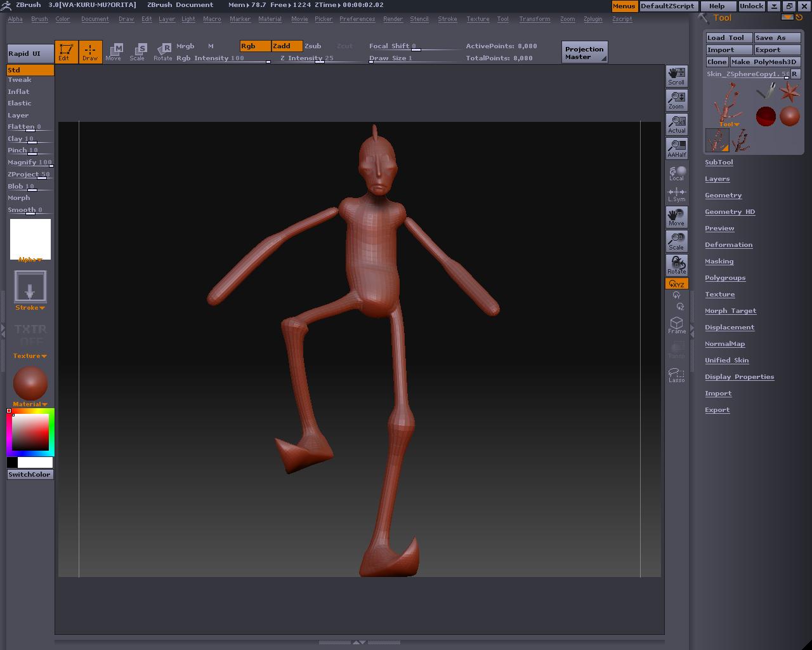Select the Inflat brush from the list
The height and width of the screenshot is (650, 812).
18,91
